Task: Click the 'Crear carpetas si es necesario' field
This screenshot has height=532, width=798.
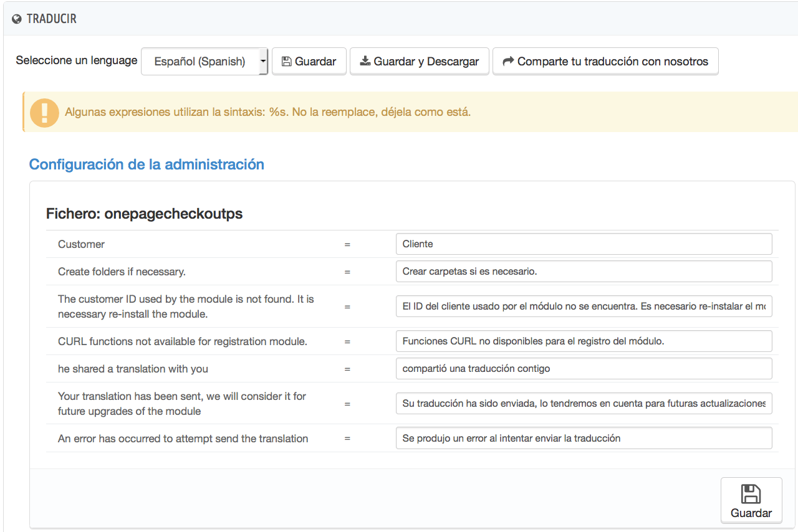Action: 584,272
